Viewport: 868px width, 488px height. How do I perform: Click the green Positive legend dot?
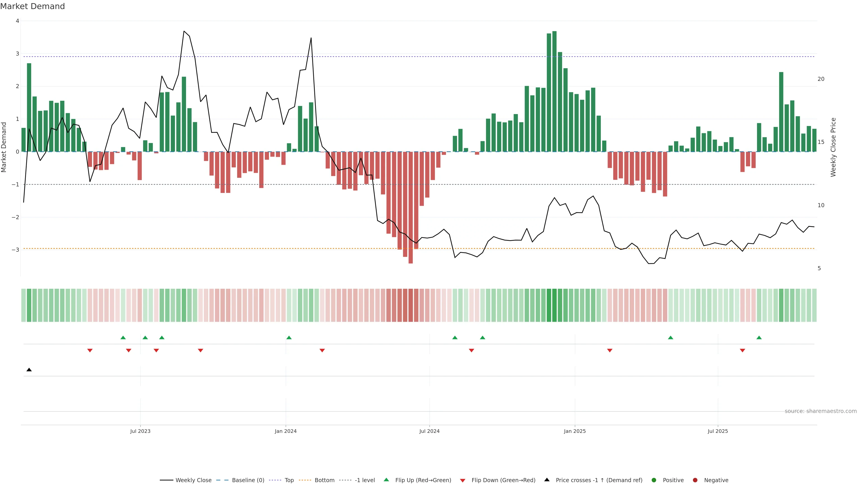click(654, 480)
